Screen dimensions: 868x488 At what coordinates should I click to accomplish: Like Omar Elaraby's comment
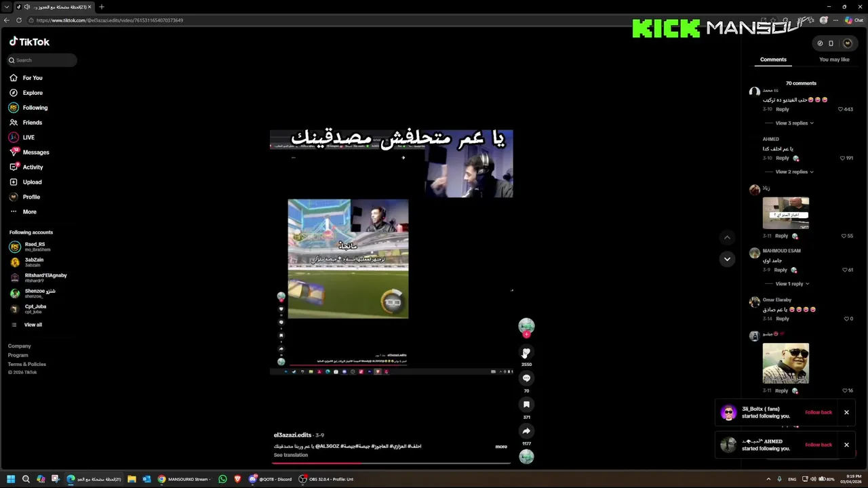(x=846, y=319)
